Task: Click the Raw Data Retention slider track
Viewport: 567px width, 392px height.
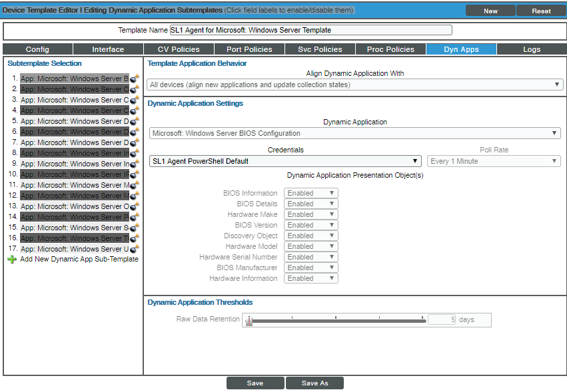Action: (336, 321)
